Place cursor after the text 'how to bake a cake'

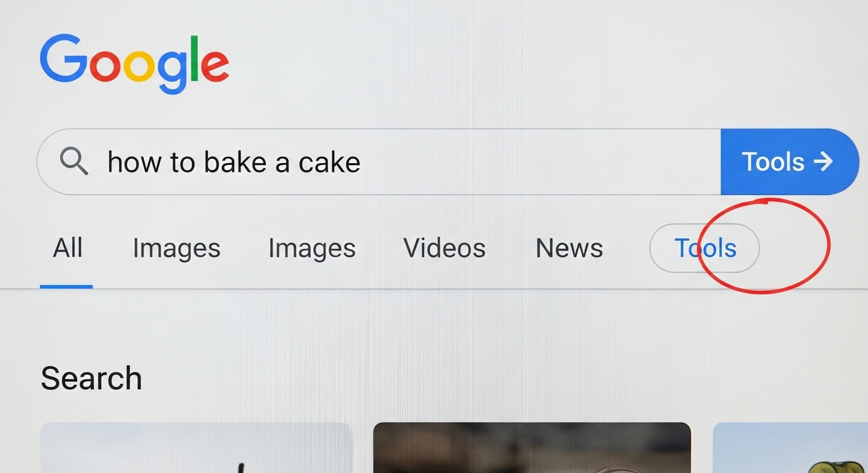click(x=364, y=161)
